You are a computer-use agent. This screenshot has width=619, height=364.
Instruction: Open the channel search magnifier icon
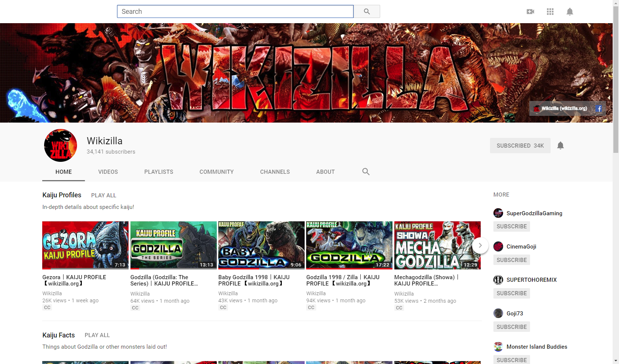[x=366, y=172]
